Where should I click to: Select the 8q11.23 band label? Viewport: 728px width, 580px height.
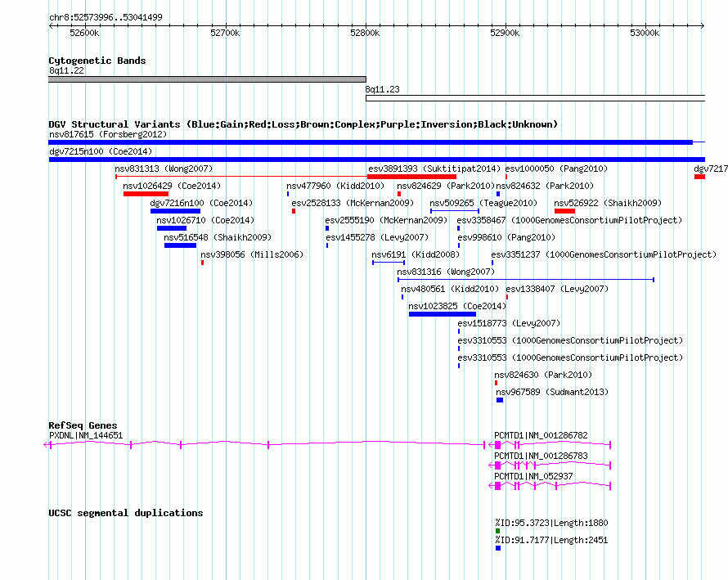tap(382, 89)
